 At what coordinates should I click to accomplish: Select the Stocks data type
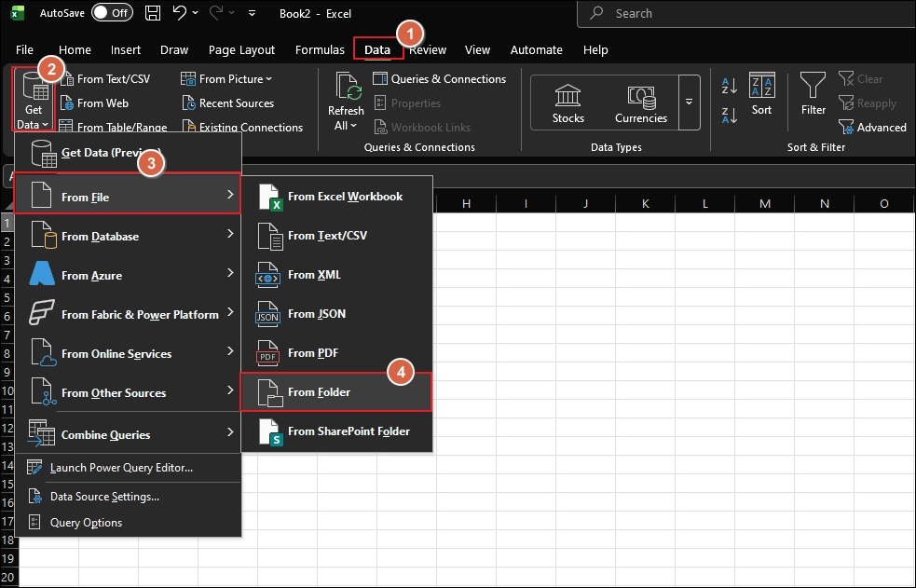pyautogui.click(x=567, y=103)
